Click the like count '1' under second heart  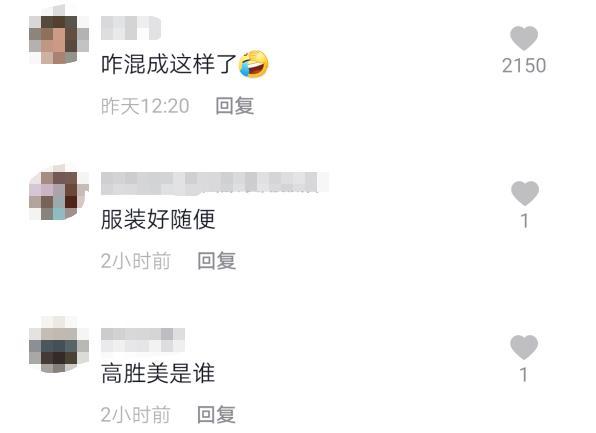pyautogui.click(x=525, y=221)
